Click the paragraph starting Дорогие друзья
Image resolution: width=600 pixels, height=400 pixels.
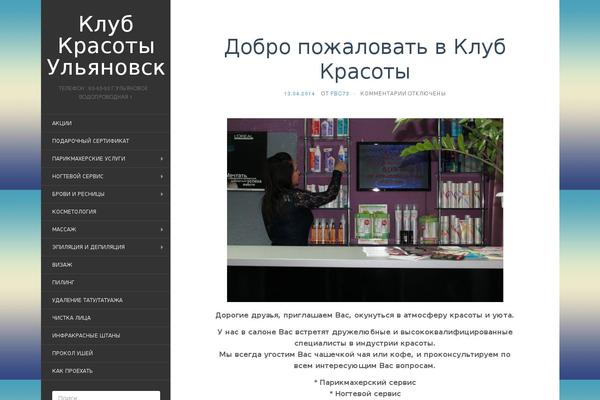point(365,315)
